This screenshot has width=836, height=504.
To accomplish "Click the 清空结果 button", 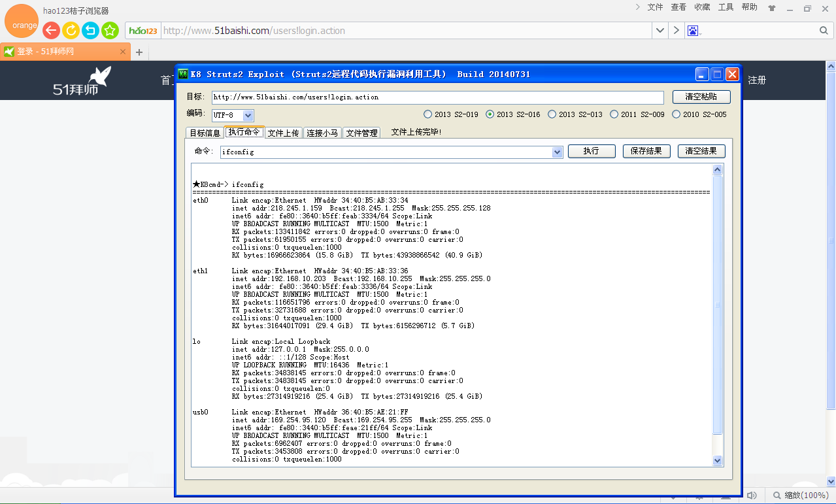I will (701, 151).
